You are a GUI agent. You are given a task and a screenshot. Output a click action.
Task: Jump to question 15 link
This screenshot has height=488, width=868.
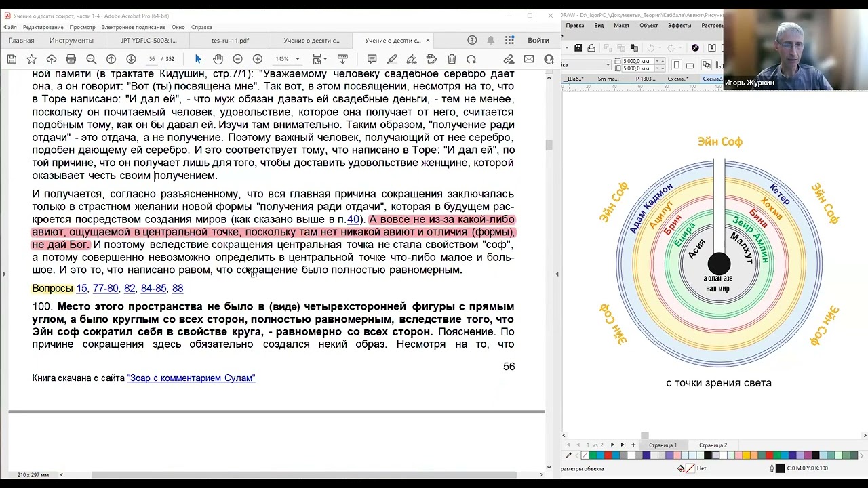tap(81, 289)
